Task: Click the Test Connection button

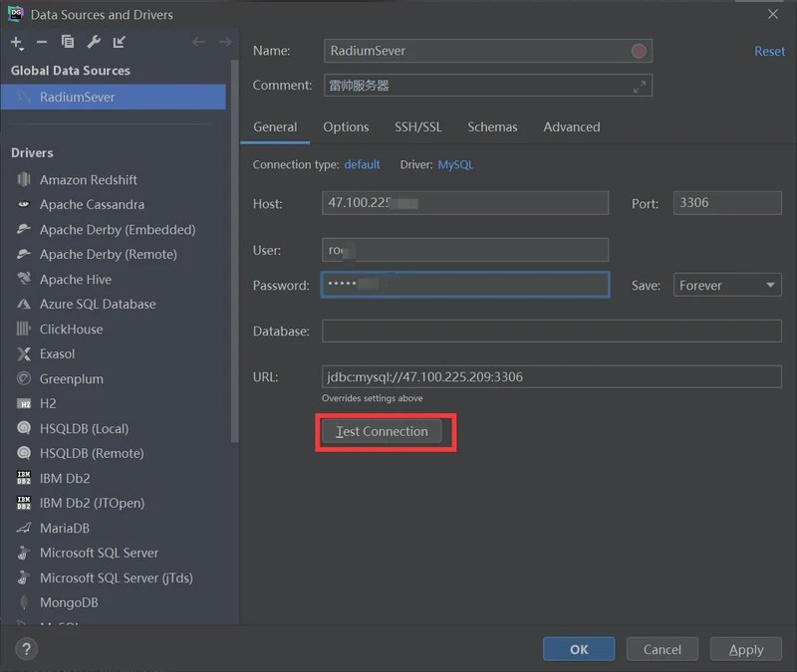Action: click(382, 431)
